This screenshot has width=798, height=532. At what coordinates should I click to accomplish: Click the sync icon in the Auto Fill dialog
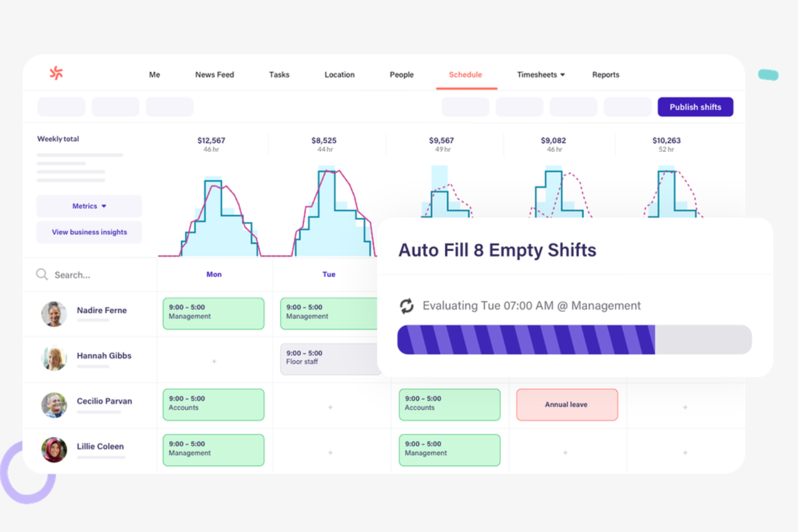click(x=407, y=306)
